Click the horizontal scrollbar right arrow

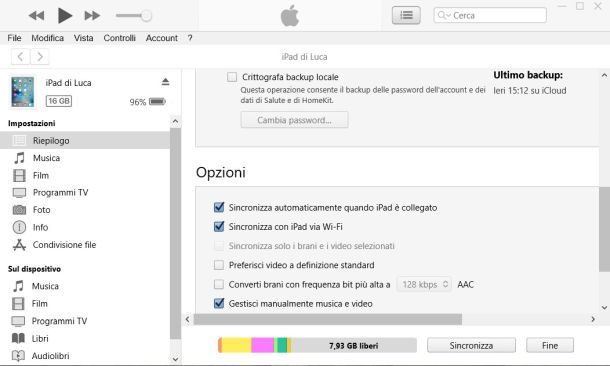pyautogui.click(x=593, y=319)
